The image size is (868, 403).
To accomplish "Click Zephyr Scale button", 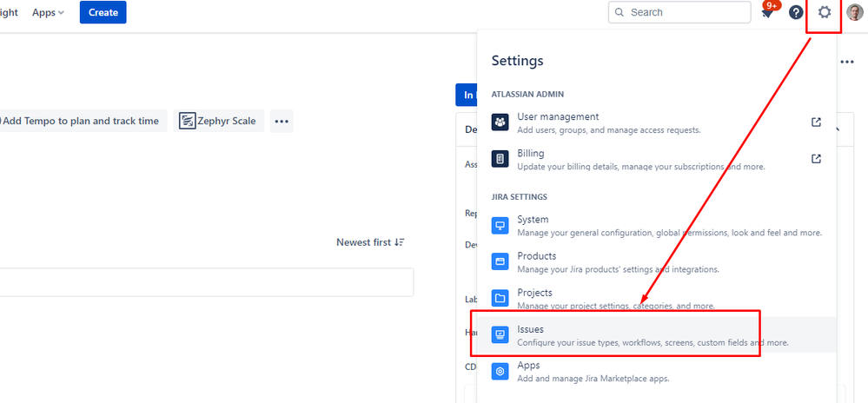I will coord(219,121).
